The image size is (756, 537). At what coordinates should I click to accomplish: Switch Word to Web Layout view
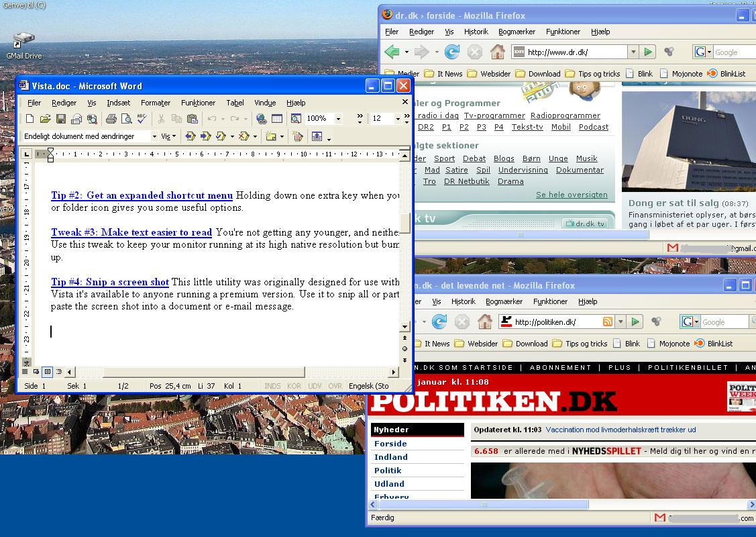coord(36,372)
